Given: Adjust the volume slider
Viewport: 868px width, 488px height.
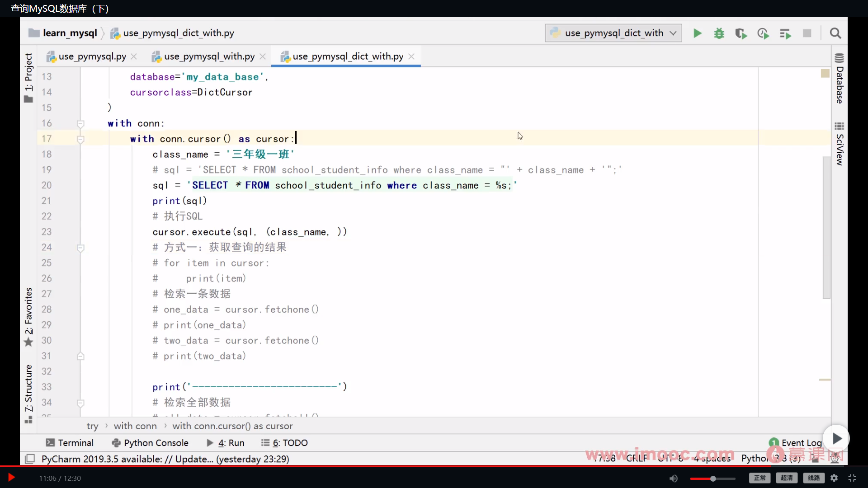Looking at the screenshot, I should tap(712, 479).
